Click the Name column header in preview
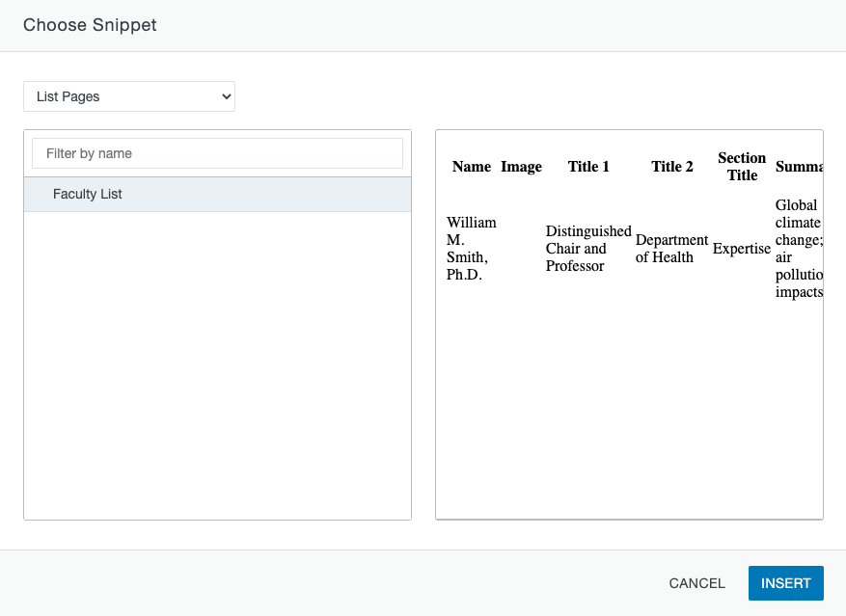Screen dimensions: 846x616 point(471,167)
